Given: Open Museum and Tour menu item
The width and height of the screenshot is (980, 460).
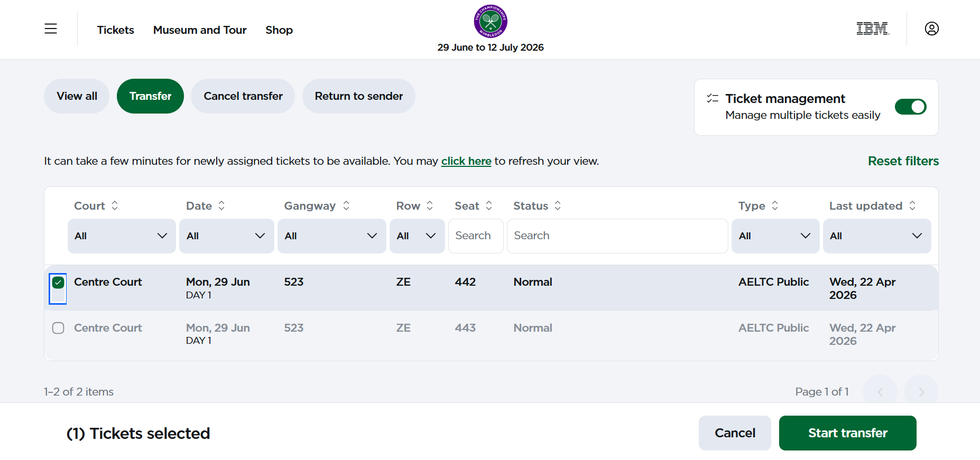Looking at the screenshot, I should pos(200,30).
